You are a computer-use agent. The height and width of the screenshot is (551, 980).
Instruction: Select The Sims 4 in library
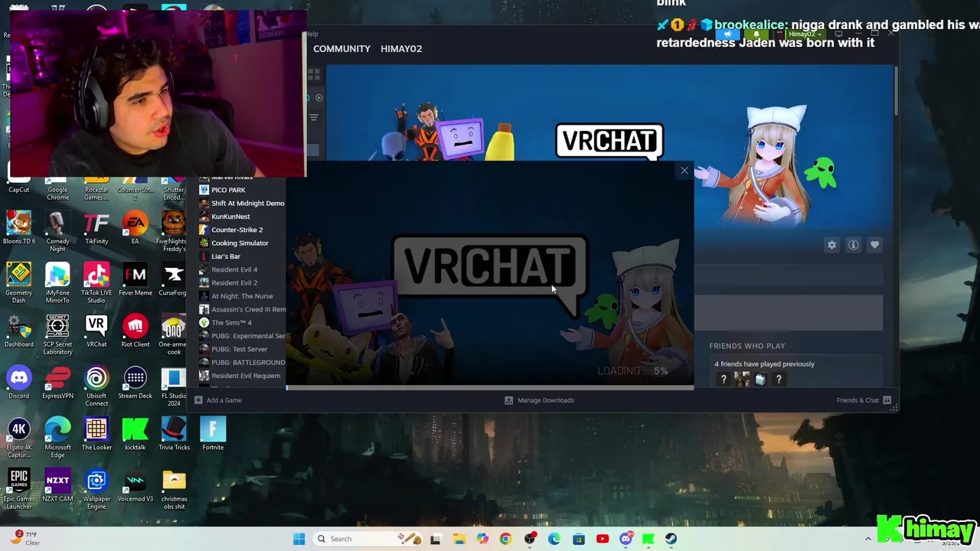point(225,322)
